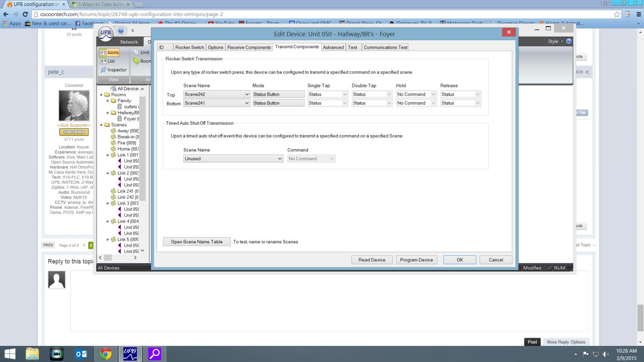Select the Fire (009) scene icon
This screenshot has width=644, height=362.
[x=114, y=143]
